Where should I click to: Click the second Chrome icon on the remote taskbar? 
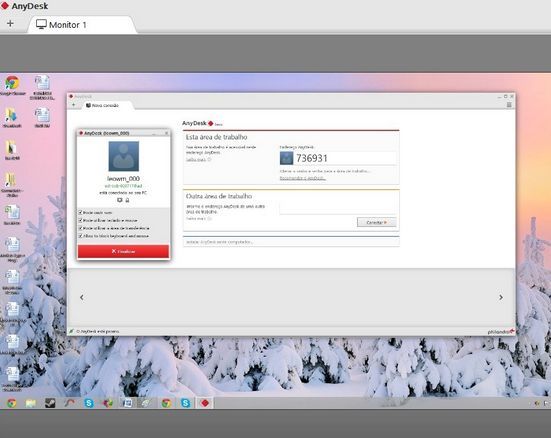[x=166, y=403]
